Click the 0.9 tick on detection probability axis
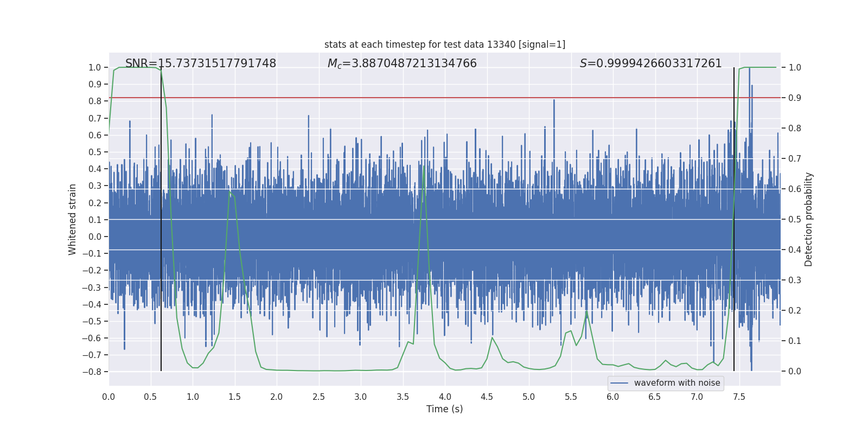Image resolution: width=868 pixels, height=434 pixels. pyautogui.click(x=795, y=98)
